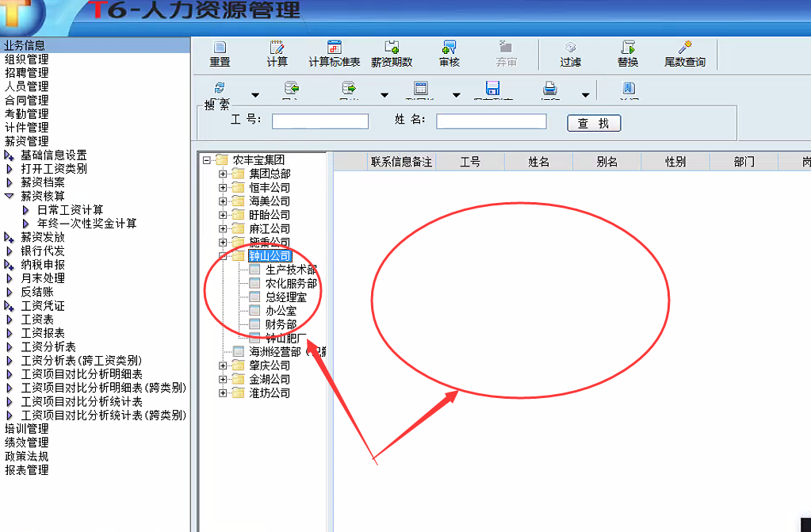Click the import icon with left green arrow

pyautogui.click(x=292, y=87)
